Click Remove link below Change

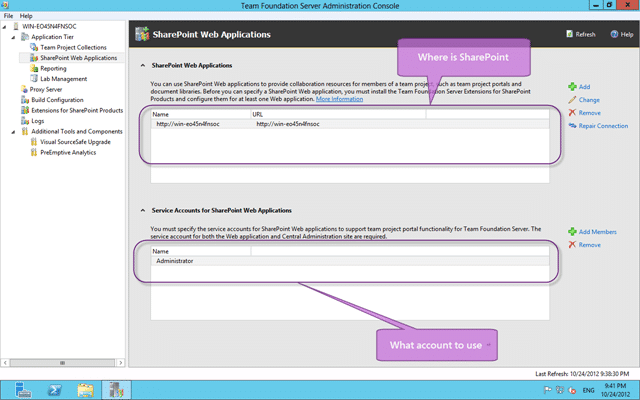click(590, 113)
